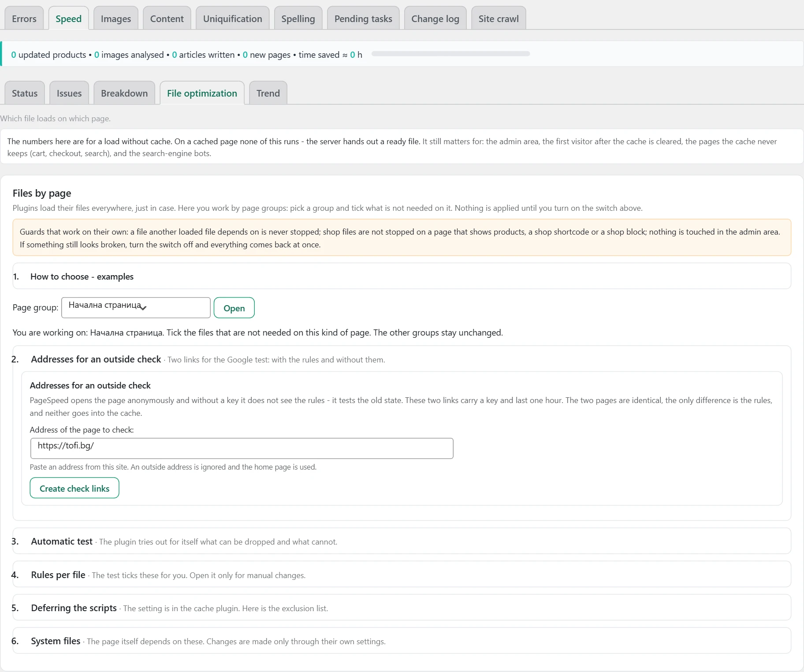
Task: Open the Errors tab
Action: coord(24,19)
